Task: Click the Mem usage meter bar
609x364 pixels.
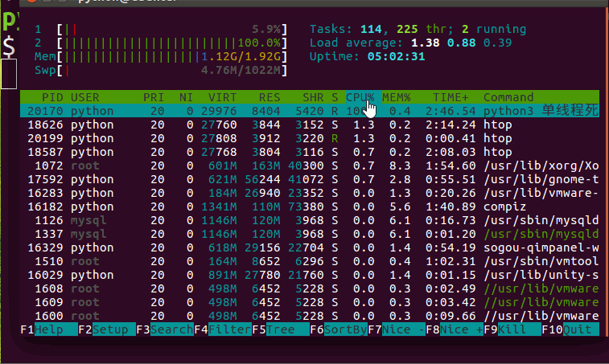Action: pyautogui.click(x=171, y=56)
